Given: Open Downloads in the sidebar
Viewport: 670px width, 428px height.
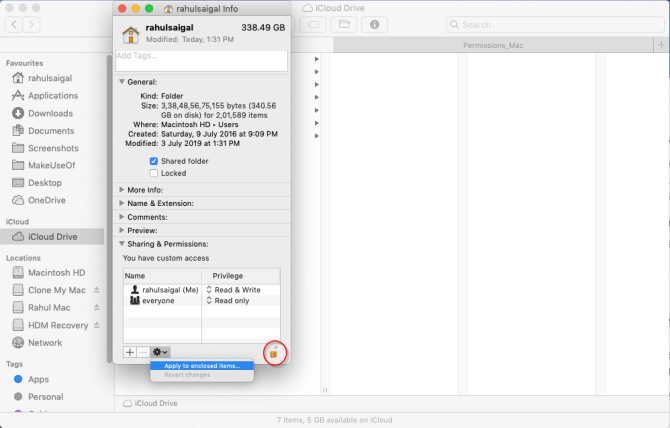Looking at the screenshot, I should 49,113.
